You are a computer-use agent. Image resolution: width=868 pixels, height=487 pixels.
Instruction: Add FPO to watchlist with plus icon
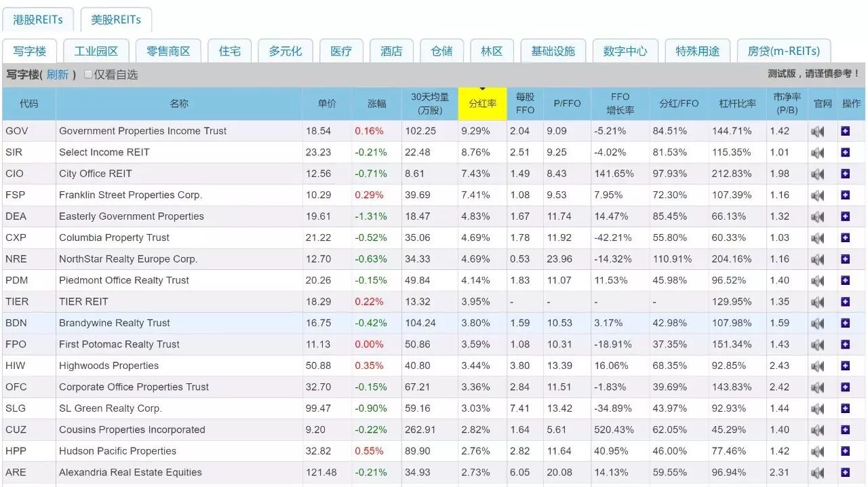click(x=845, y=345)
